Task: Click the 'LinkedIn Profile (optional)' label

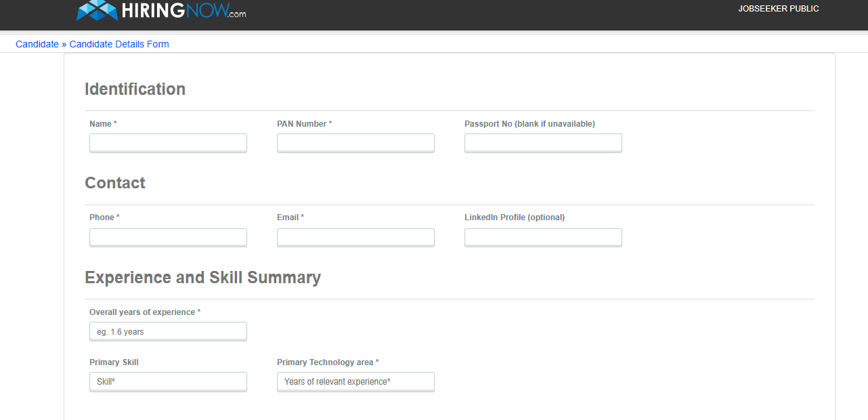Action: 515,217
